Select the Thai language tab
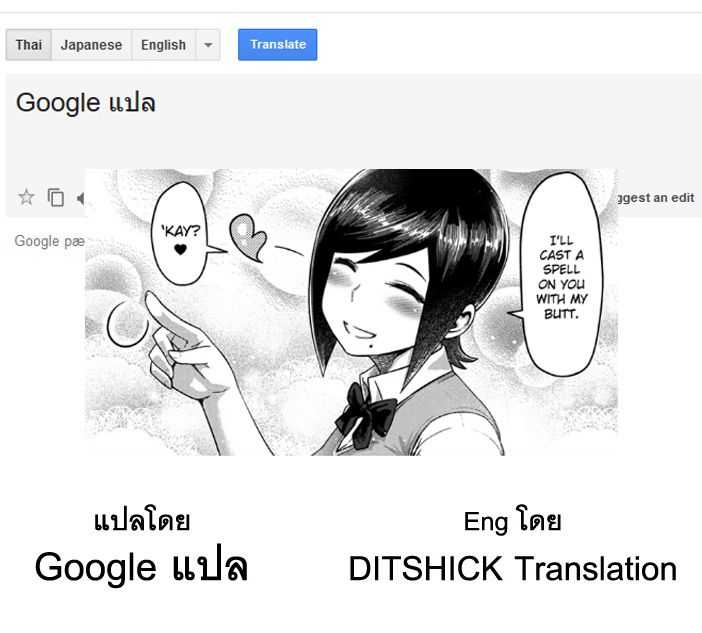 pyautogui.click(x=29, y=45)
